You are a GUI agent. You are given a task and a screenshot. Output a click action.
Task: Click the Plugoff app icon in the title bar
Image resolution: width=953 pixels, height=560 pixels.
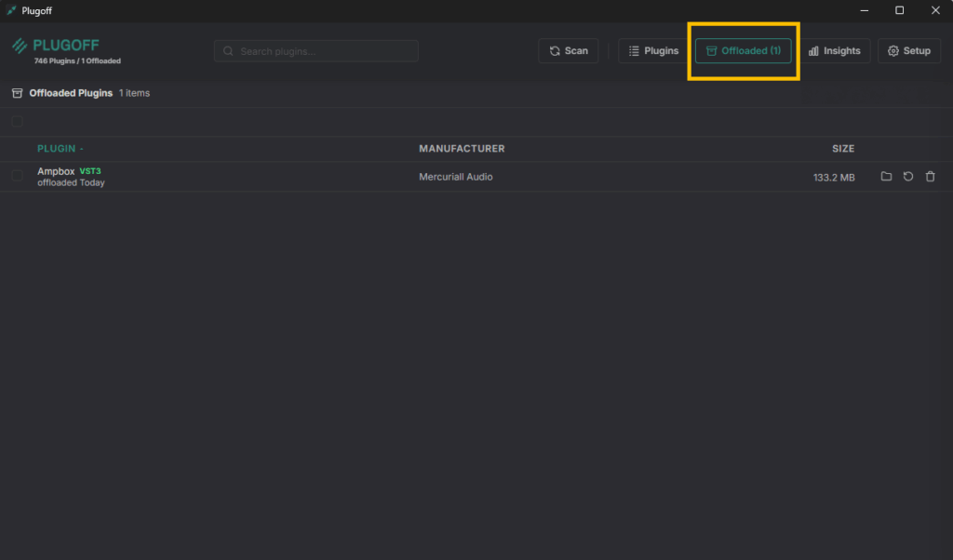click(11, 10)
